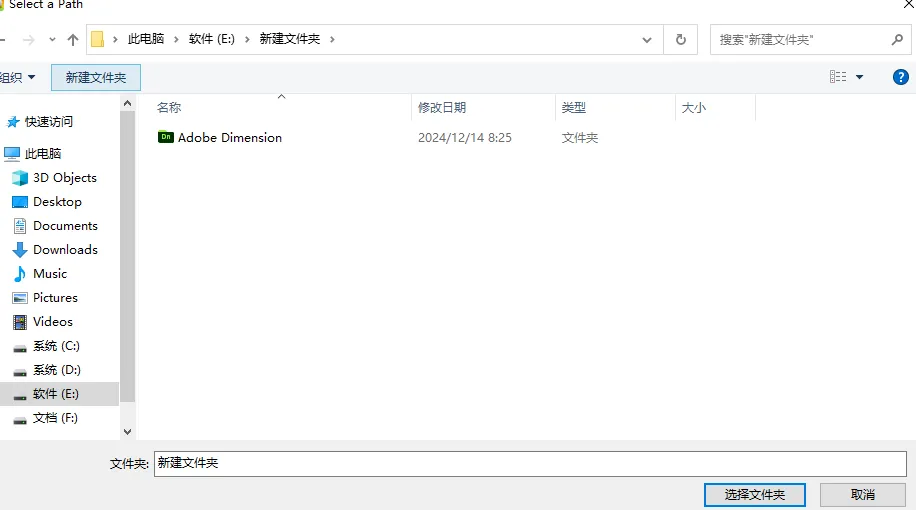Click the Downloads arrow icon
The image size is (916, 510).
tap(20, 250)
